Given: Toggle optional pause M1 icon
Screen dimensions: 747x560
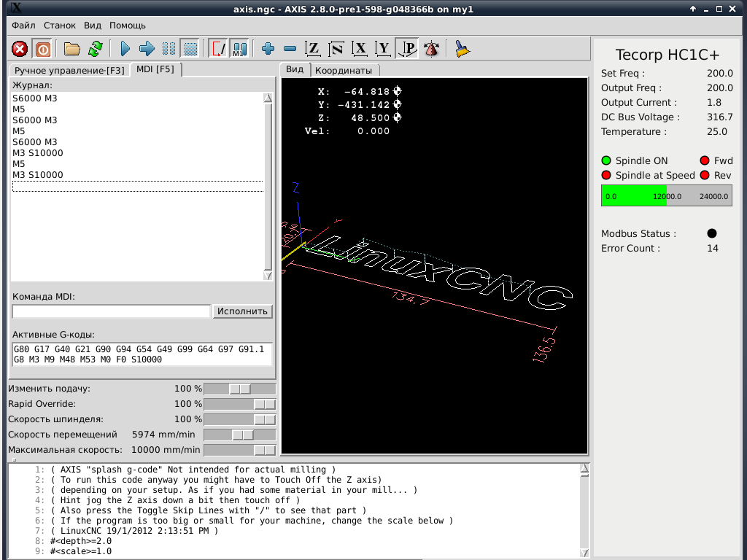Looking at the screenshot, I should point(239,49).
